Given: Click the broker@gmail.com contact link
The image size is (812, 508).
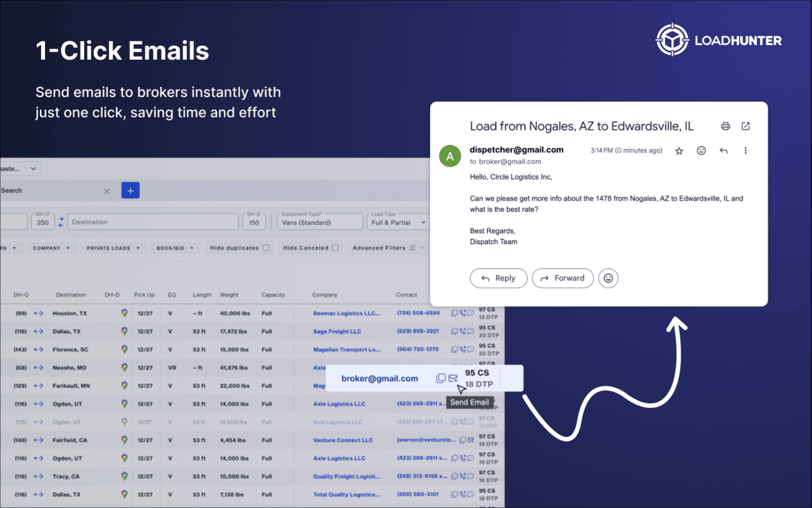Looking at the screenshot, I should click(379, 378).
